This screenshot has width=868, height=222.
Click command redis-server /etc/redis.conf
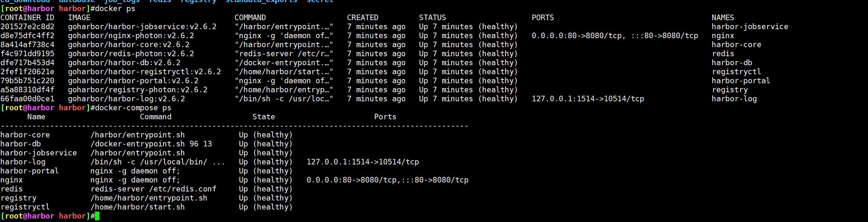click(153, 189)
